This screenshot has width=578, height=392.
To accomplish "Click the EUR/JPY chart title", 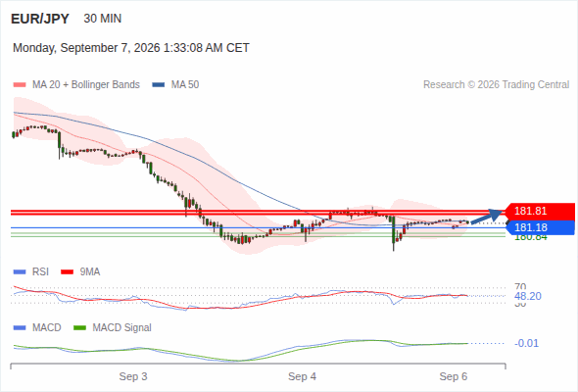I will tap(40, 19).
